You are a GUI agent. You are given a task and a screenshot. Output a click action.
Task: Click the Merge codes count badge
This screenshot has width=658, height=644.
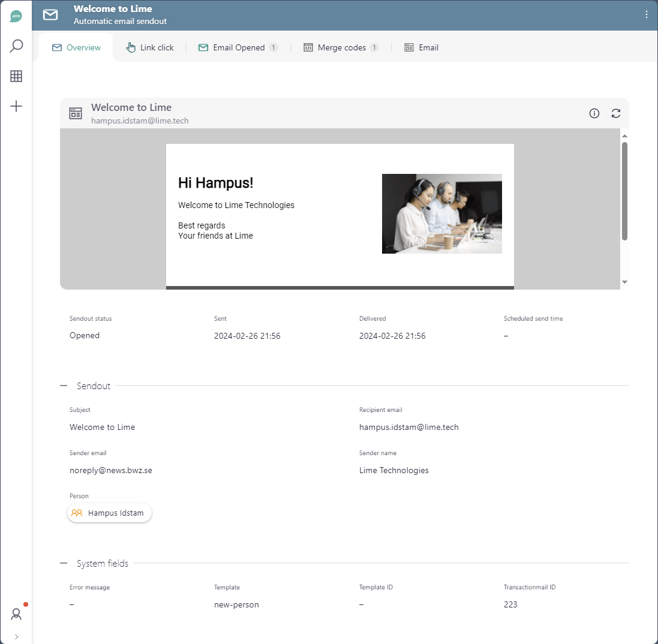(374, 47)
